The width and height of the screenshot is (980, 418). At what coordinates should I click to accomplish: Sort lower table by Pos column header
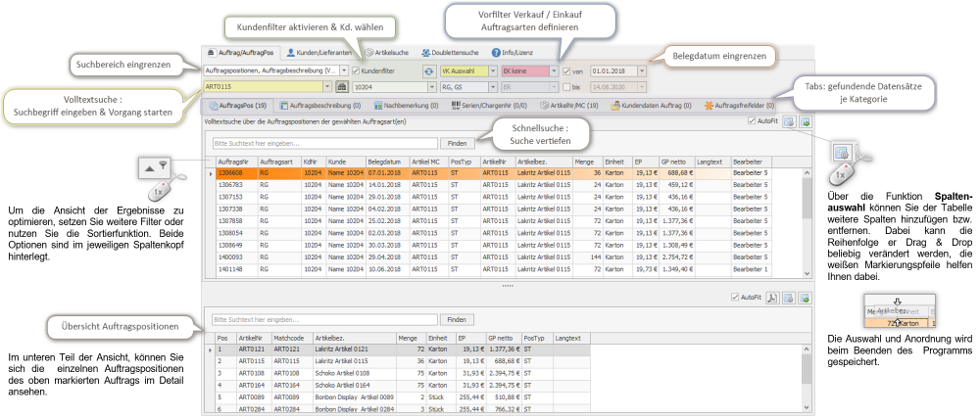225,338
